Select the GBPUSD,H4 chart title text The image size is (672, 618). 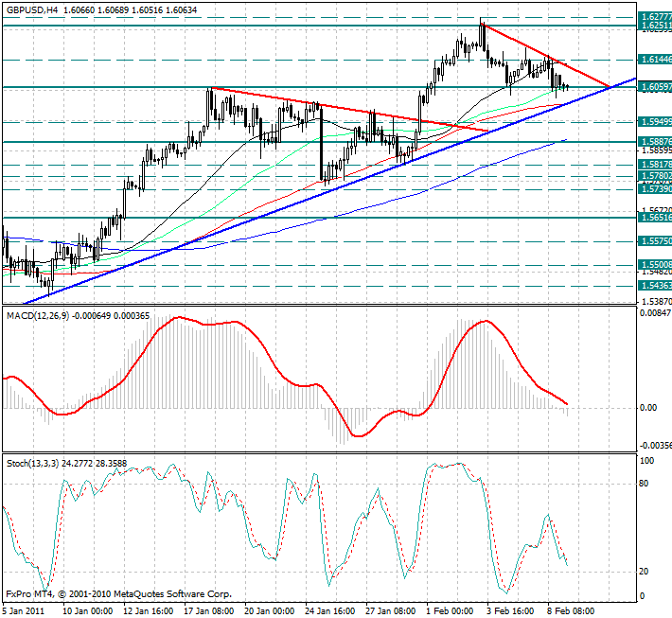pyautogui.click(x=32, y=9)
